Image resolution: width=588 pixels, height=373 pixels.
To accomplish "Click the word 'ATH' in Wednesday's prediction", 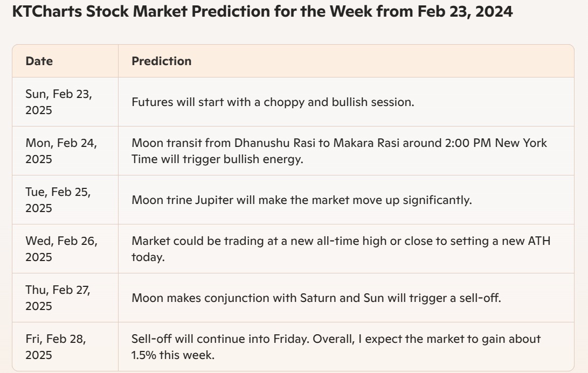I will [539, 241].
